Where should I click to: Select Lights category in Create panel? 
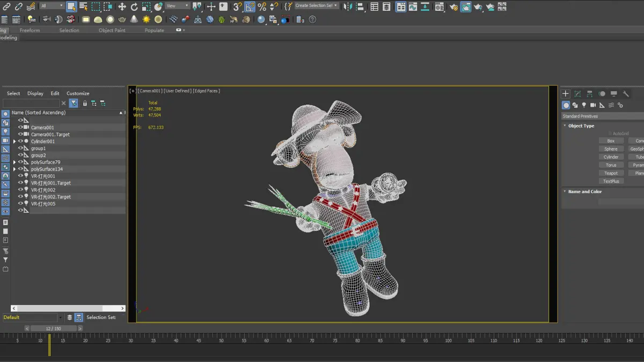click(x=584, y=105)
